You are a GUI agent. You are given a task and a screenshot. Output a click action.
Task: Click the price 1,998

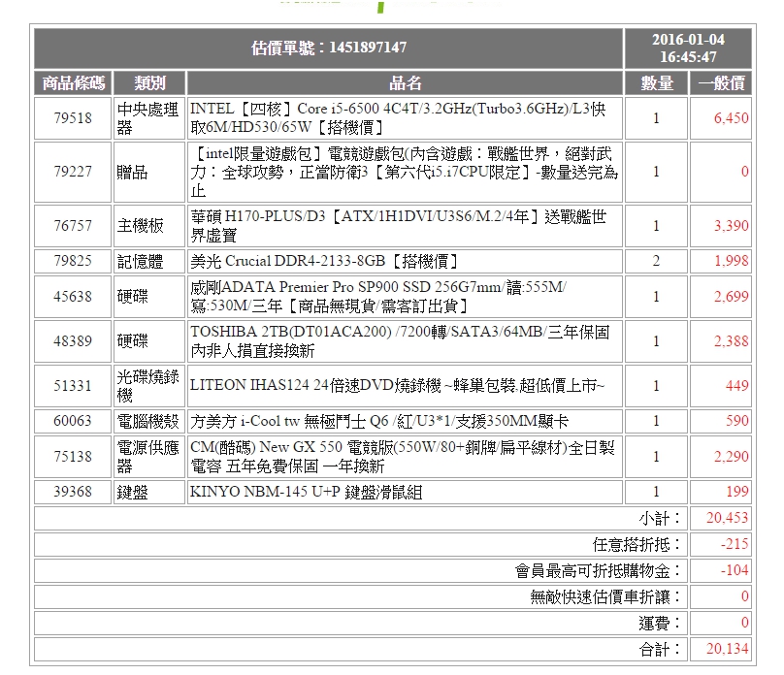click(x=731, y=261)
